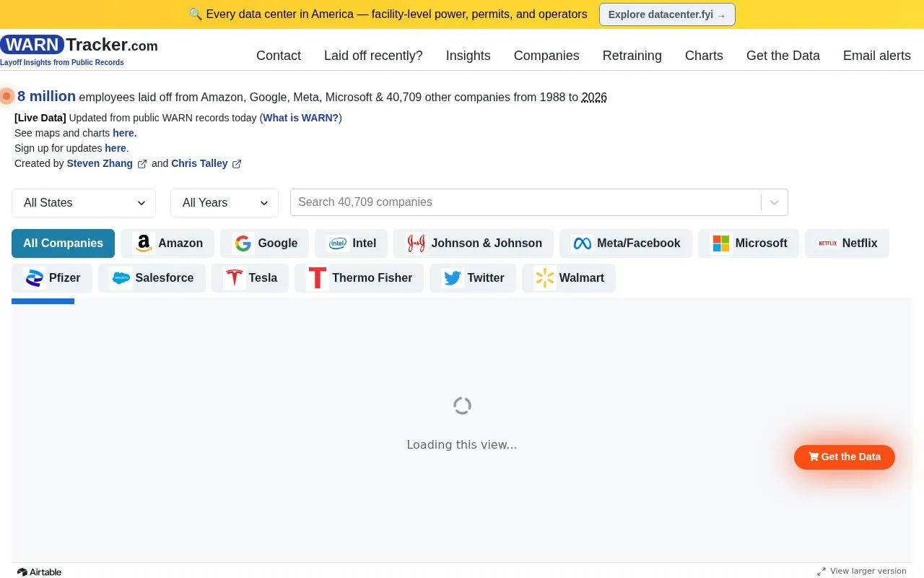924x578 pixels.
Task: Click the Pfizer logo icon
Action: coord(35,278)
